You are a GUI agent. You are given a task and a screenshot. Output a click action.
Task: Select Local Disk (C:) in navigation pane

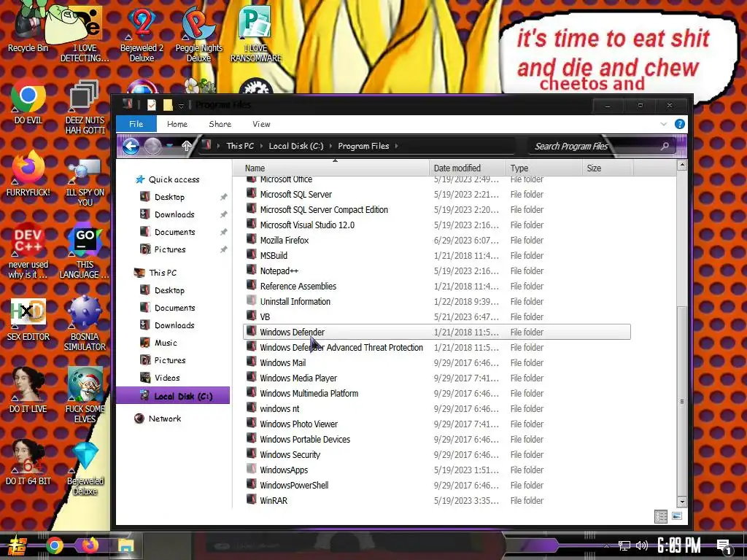[173, 396]
